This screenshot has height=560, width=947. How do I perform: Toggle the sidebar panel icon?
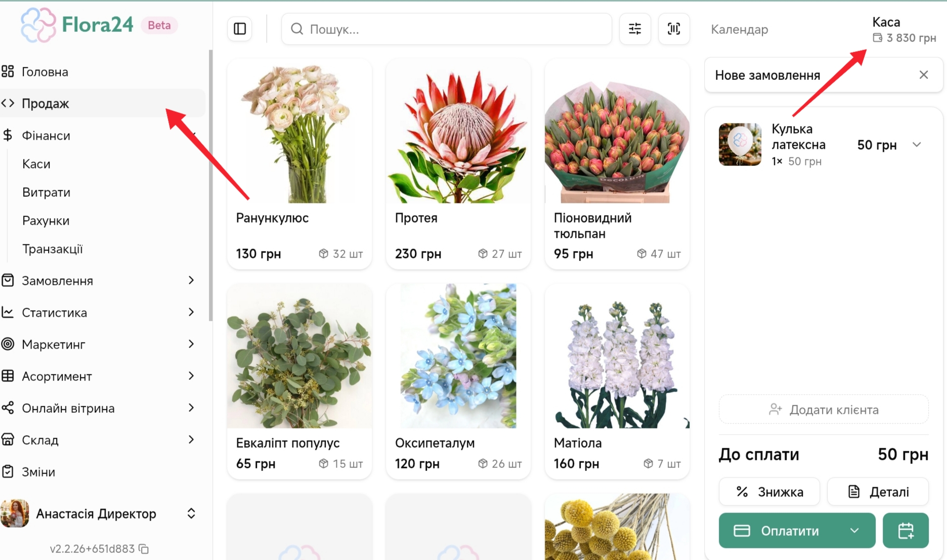pos(240,29)
